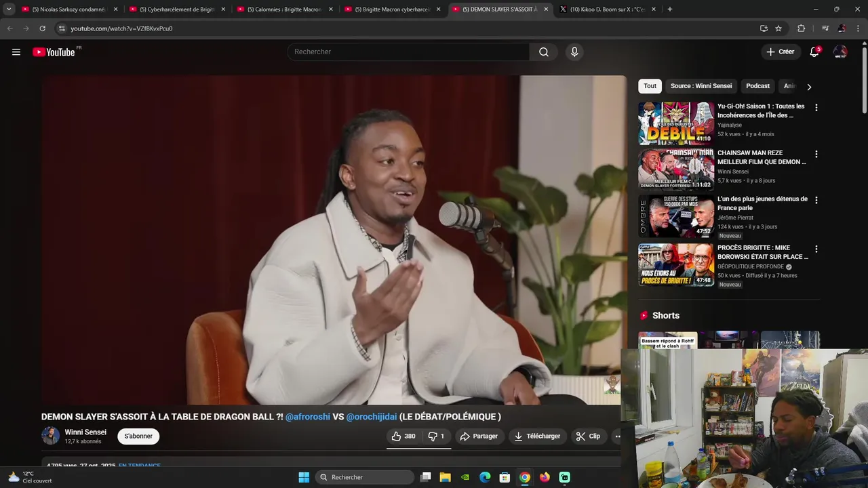Screen dimensions: 868x488
Task: Open Chrome three-dot menu
Action: (x=858, y=28)
